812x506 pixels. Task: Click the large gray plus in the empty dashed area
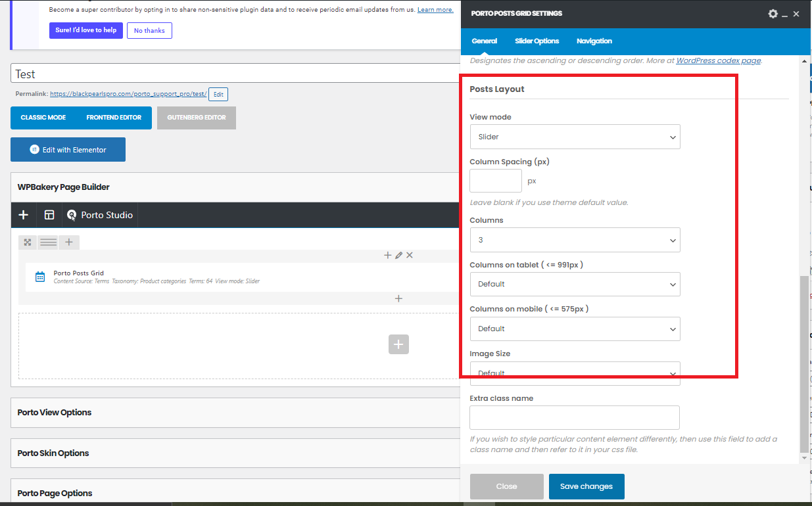click(398, 344)
